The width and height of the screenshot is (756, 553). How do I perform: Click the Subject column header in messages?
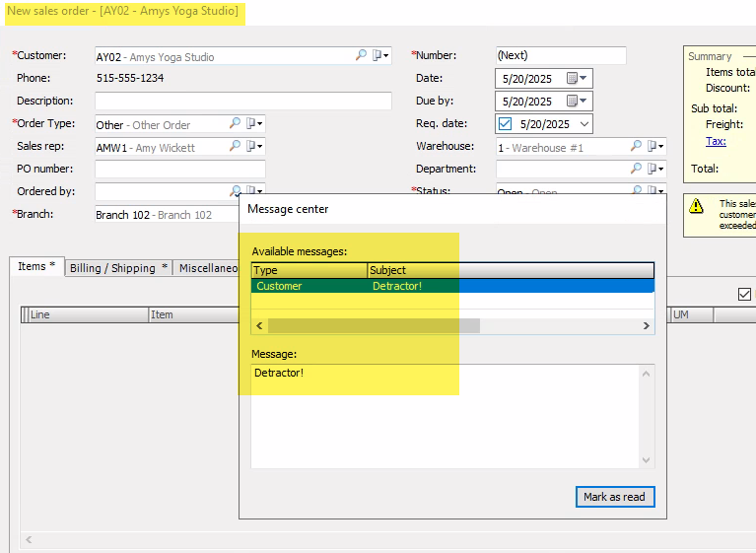(511, 270)
